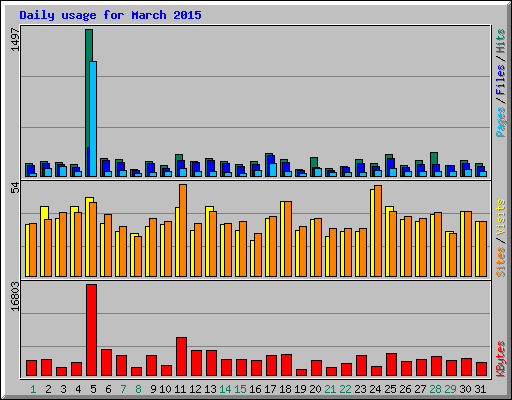Select day label '1' on the axis

pos(33,389)
